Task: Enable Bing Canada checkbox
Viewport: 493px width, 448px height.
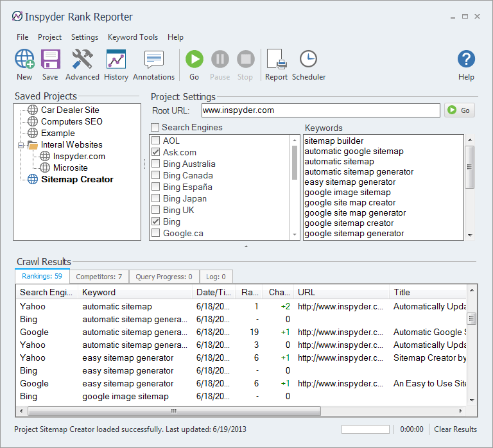Action: pos(155,175)
